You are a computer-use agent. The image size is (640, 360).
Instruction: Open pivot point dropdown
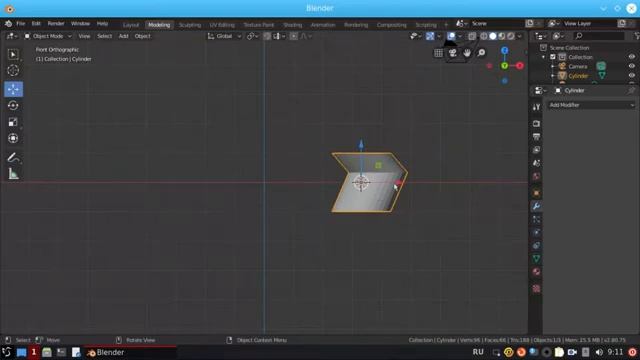(253, 36)
